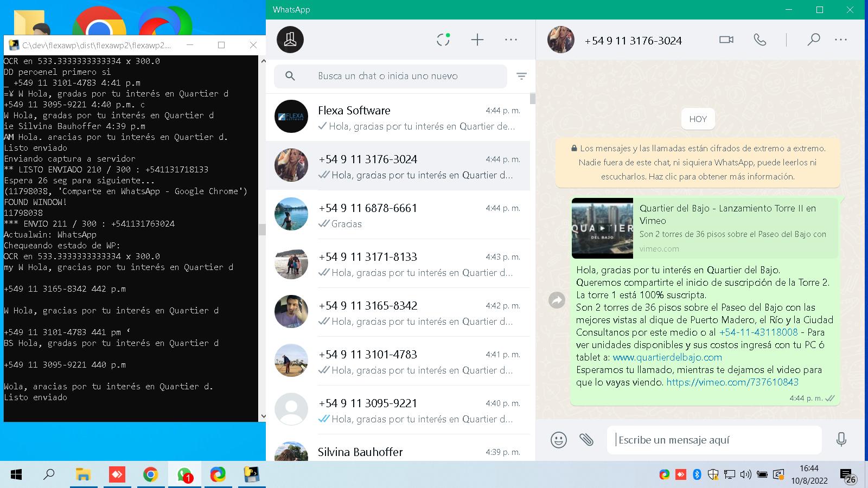Open your WhatsApp profile avatar
Image resolution: width=868 pixels, height=488 pixels.
coord(290,40)
